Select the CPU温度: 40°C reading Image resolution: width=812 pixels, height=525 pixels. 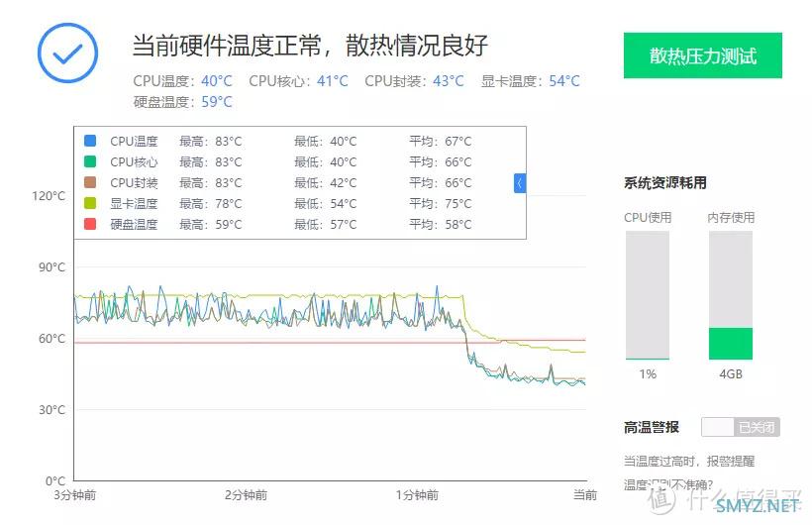point(183,81)
